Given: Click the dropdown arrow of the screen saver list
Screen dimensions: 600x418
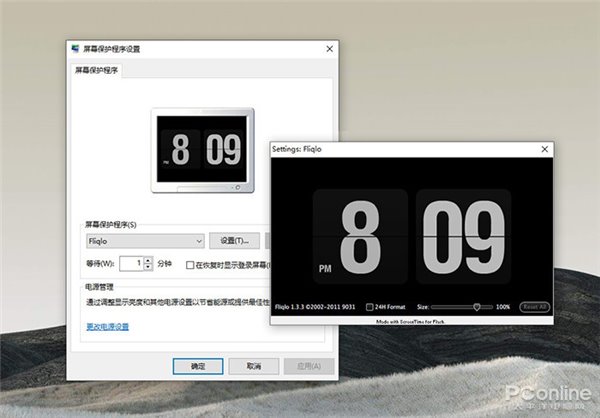Looking at the screenshot, I should pos(199,241).
